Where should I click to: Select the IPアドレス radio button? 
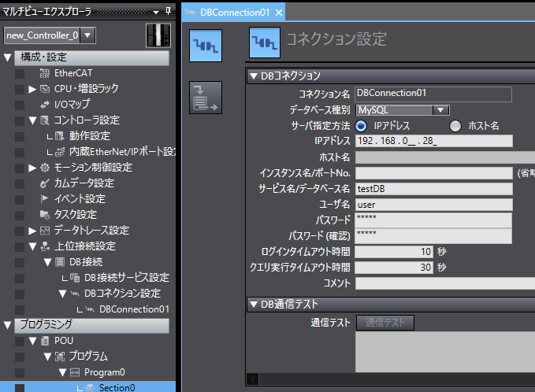[362, 126]
